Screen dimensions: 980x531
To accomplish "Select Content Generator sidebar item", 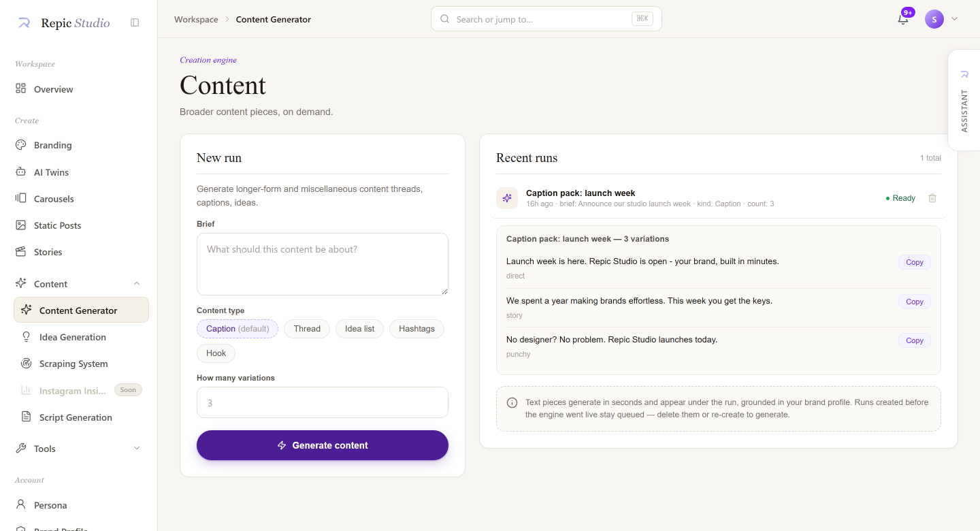I will tap(81, 310).
